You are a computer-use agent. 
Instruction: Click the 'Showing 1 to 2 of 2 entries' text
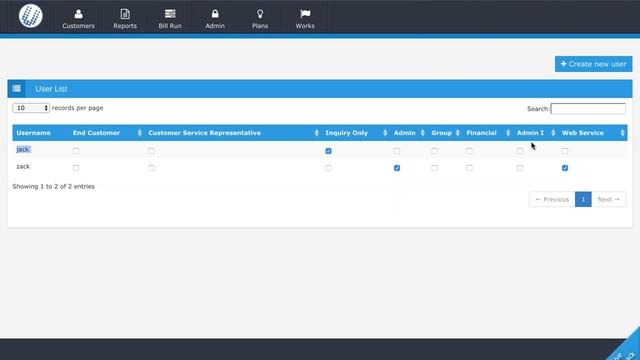tap(53, 186)
